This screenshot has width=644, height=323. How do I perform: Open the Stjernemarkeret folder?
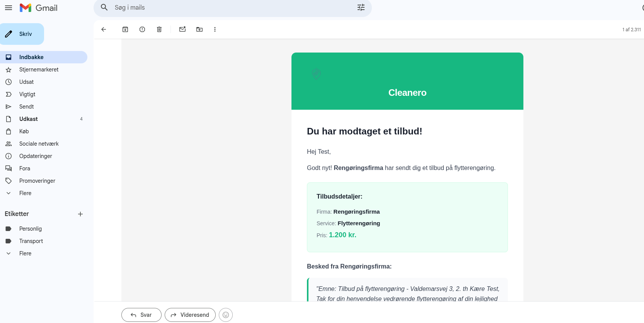39,70
